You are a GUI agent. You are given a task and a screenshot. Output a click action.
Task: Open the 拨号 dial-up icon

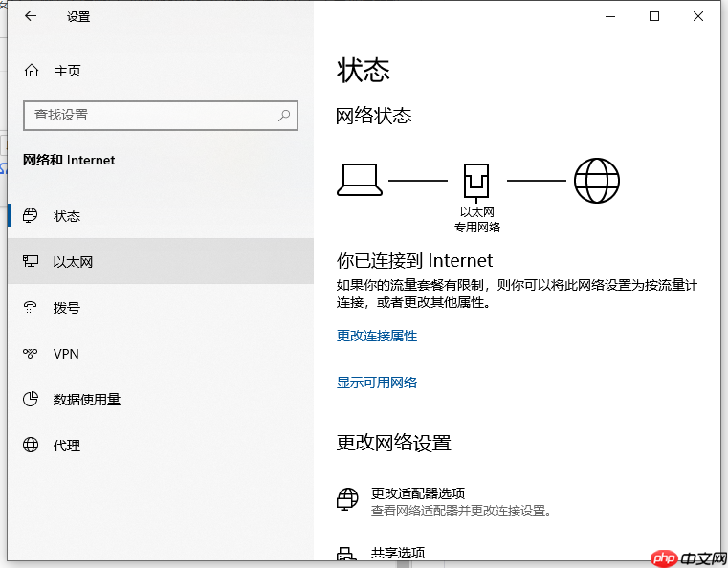point(31,307)
